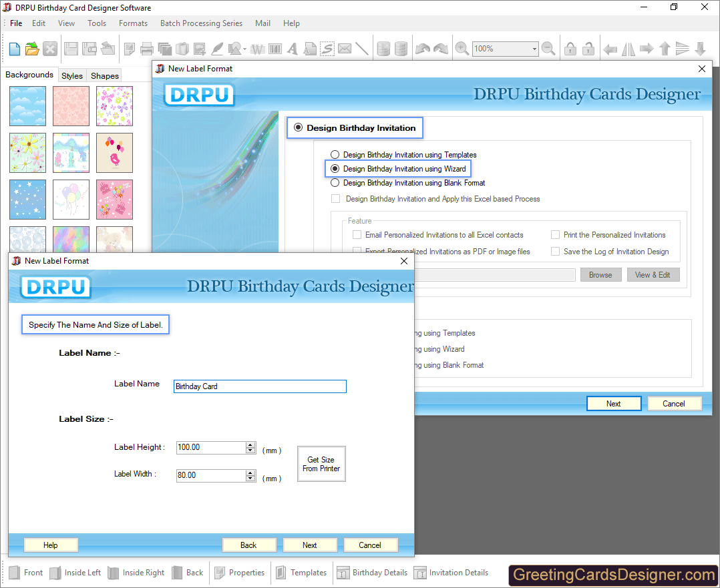Open the 100% zoom level dropdown
Viewport: 720px width, 588px height.
point(534,49)
